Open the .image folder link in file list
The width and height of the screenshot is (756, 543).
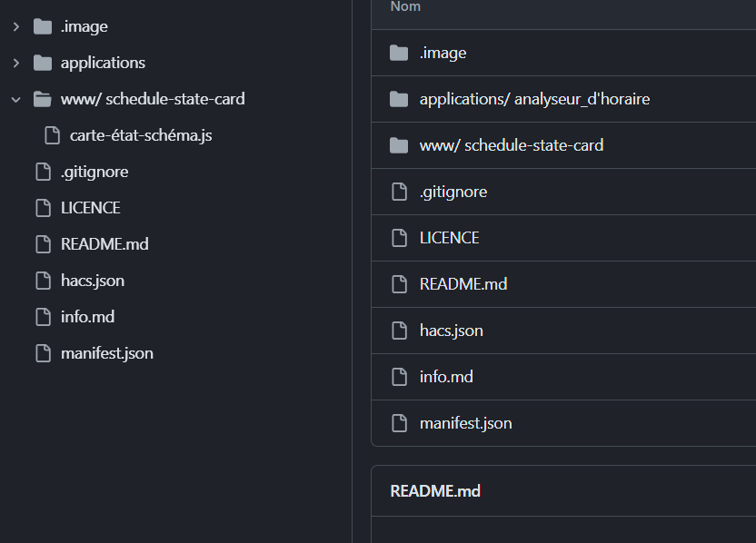[443, 53]
